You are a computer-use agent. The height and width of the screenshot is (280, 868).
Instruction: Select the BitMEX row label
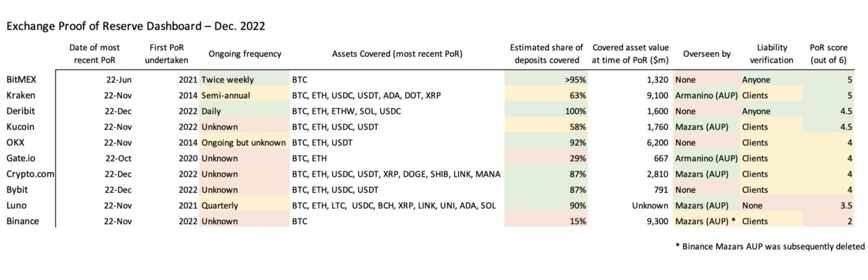22,79
